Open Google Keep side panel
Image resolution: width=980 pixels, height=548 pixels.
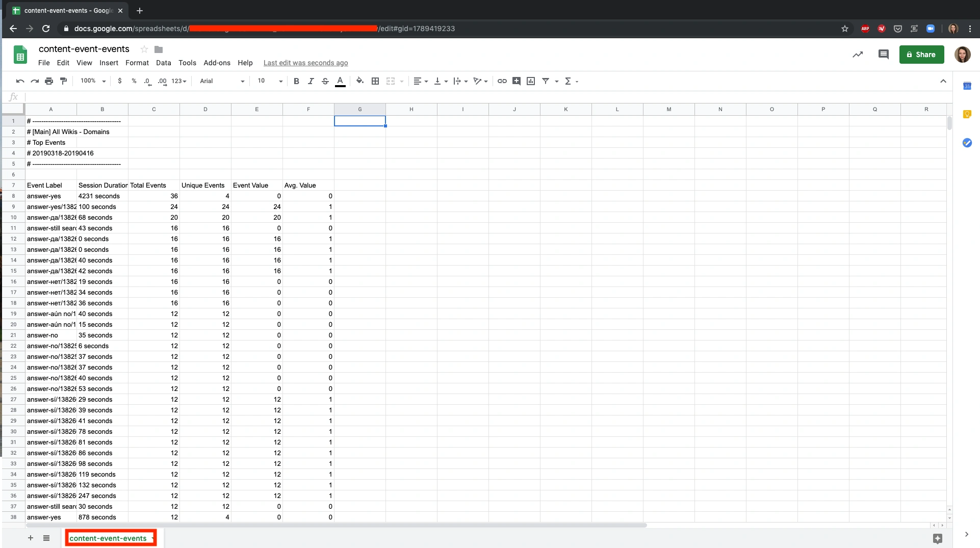point(967,114)
